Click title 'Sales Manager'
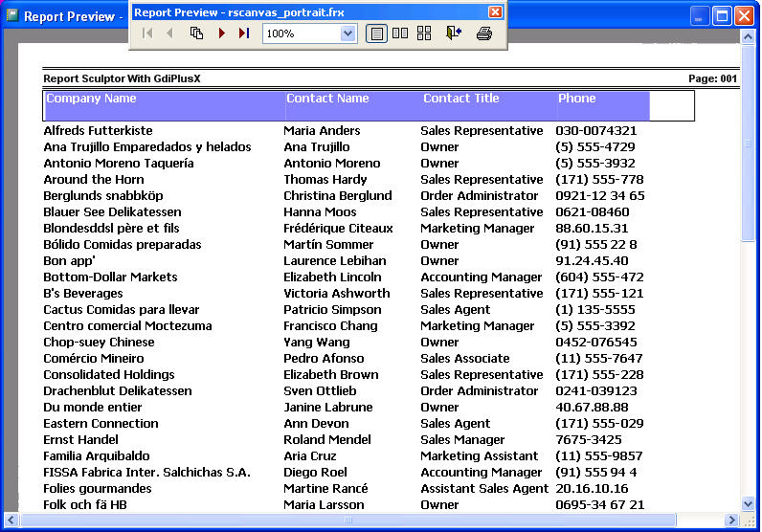This screenshot has height=532, width=762. point(462,440)
